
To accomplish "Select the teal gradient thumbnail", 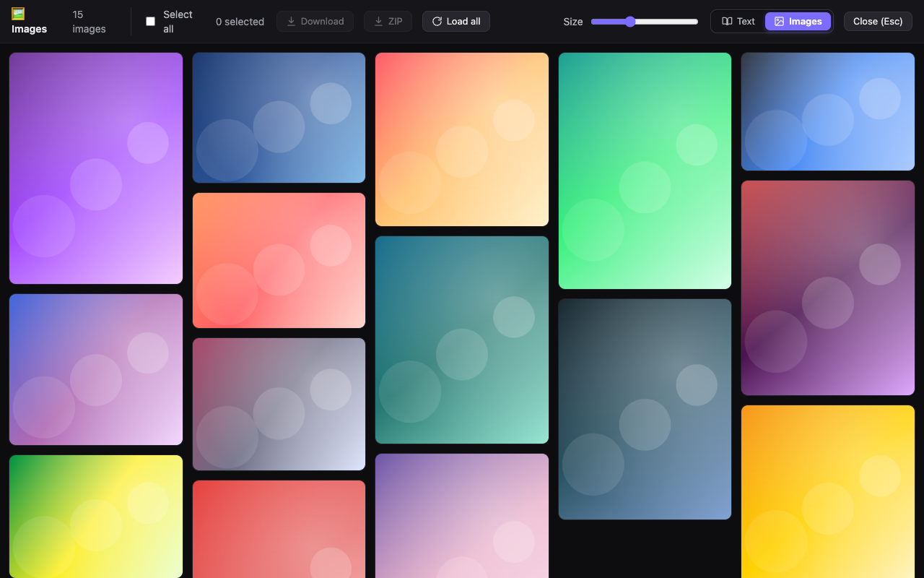I will point(462,340).
